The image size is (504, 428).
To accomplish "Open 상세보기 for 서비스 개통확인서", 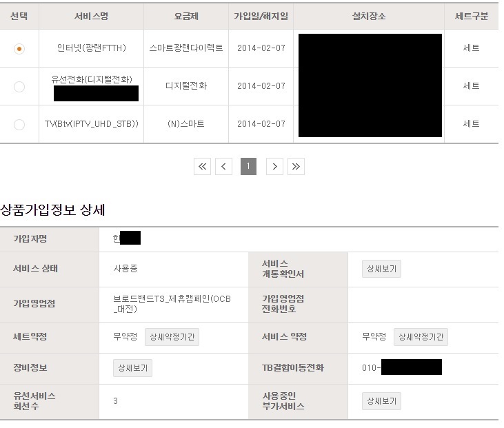I will tap(381, 269).
